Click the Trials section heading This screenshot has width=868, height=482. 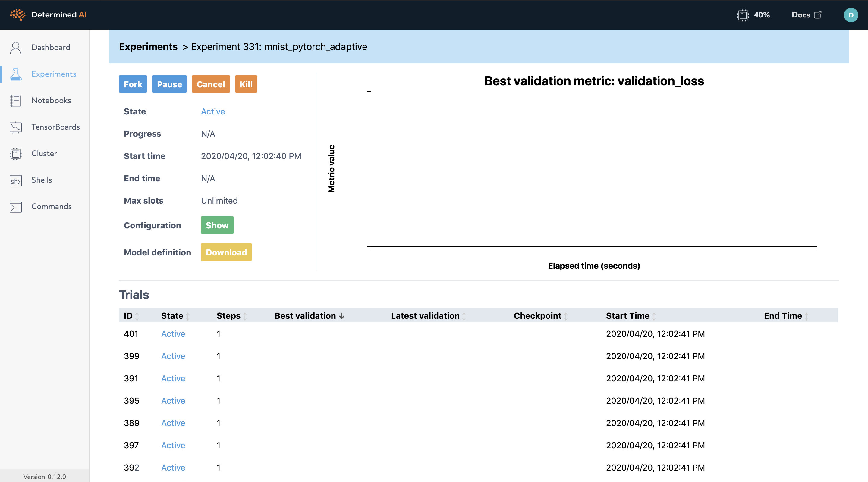point(134,295)
